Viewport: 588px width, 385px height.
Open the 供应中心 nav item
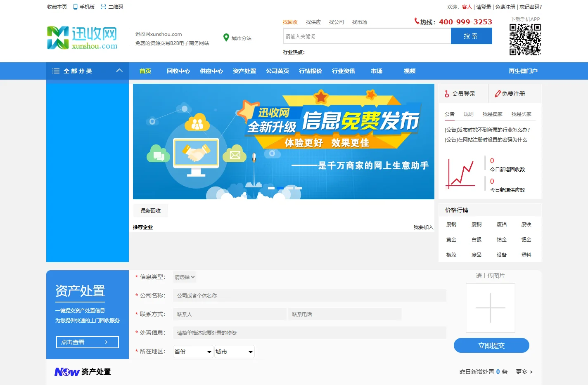[x=211, y=71]
